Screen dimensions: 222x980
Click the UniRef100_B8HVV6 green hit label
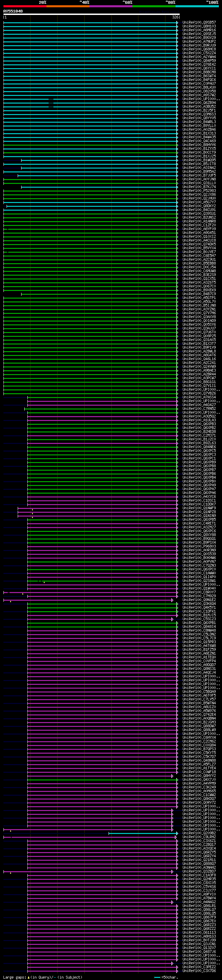coord(199,145)
